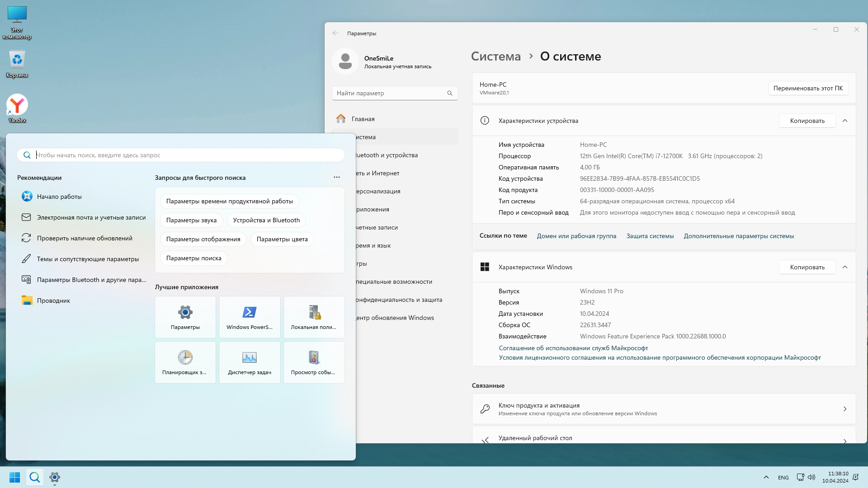Open the Windows PowerShell app tile
Viewport: 868px width, 488px height.
tap(250, 317)
